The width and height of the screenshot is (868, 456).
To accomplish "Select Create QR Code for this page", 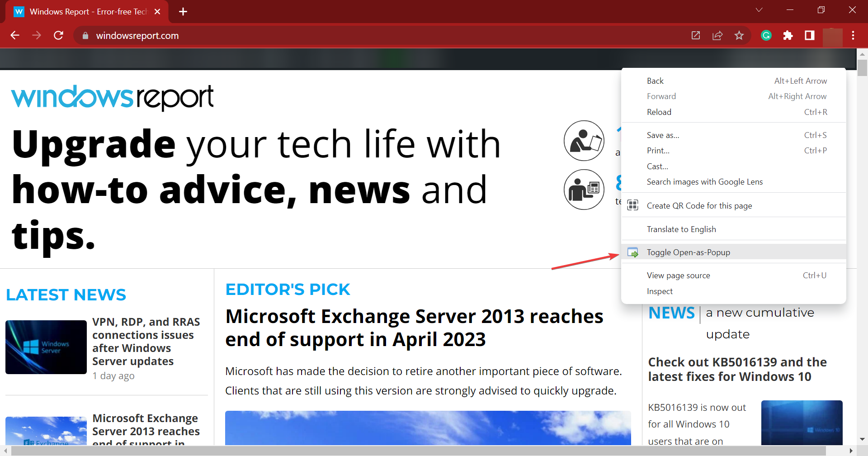I will 734,206.
